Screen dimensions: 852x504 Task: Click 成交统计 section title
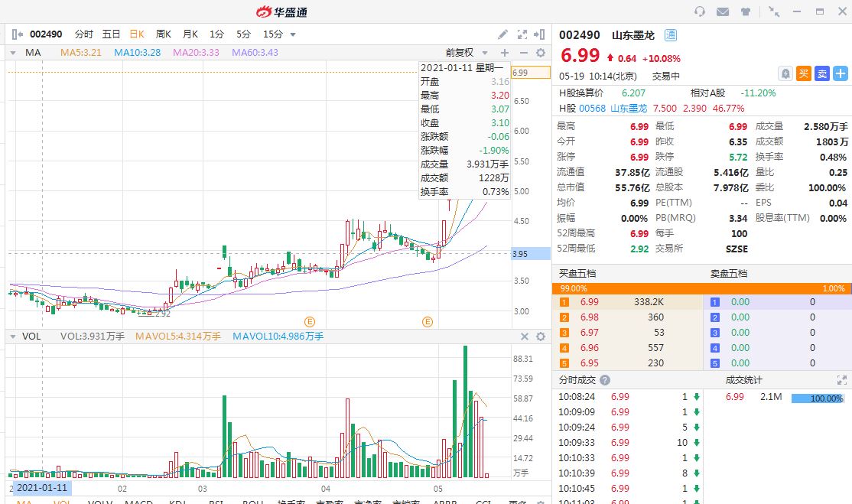744,380
